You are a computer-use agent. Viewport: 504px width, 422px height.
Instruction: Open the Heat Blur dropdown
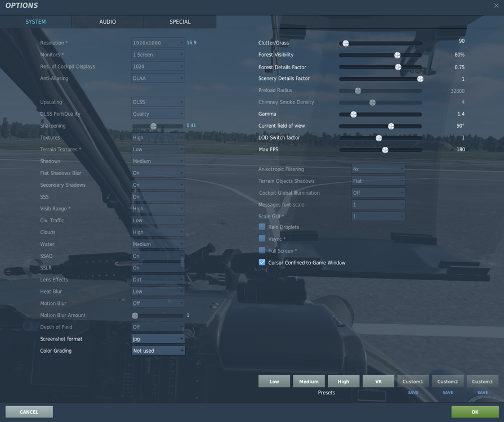pos(158,291)
